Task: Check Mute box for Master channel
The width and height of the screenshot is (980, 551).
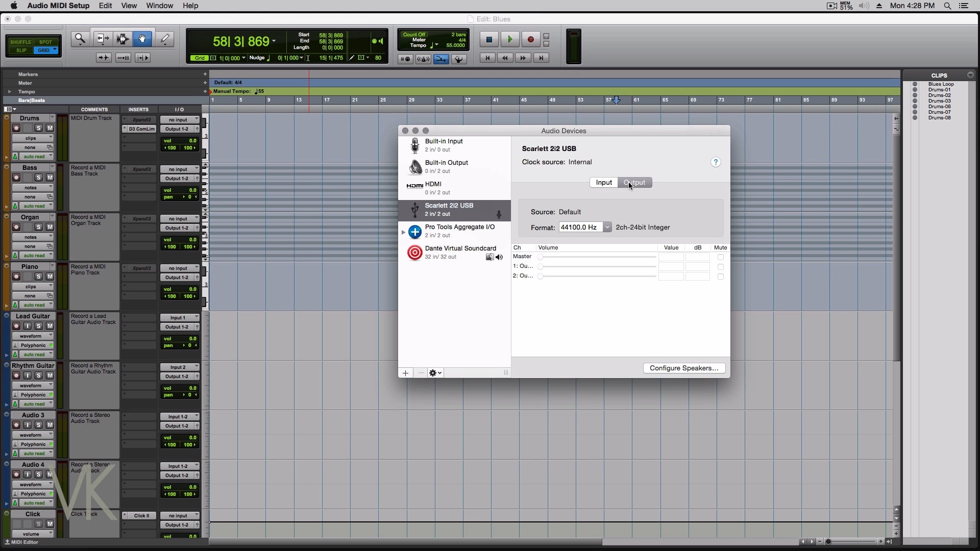Action: click(720, 257)
